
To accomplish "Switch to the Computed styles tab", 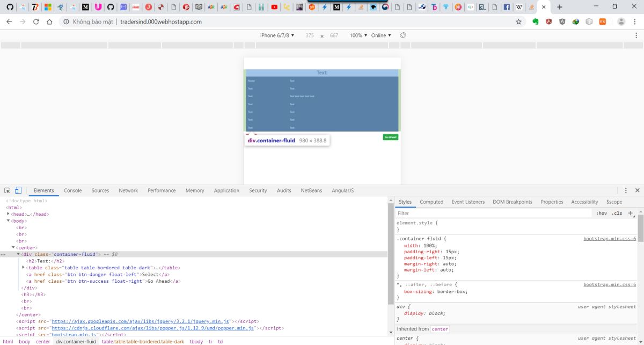I will [431, 202].
